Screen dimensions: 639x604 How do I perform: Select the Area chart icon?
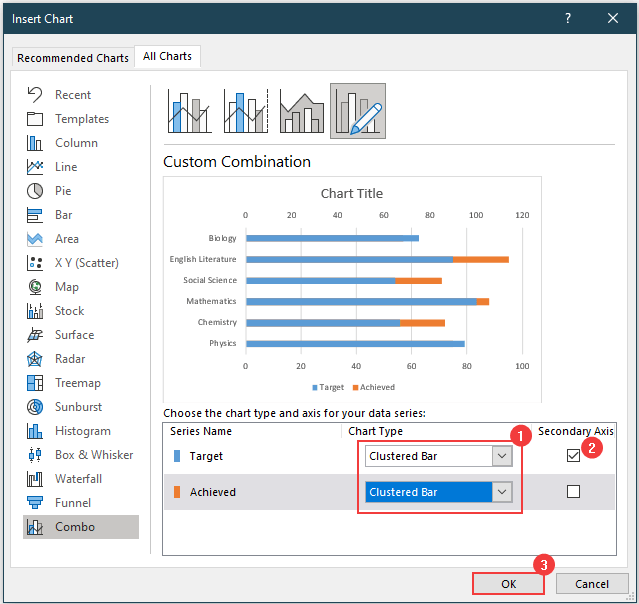click(35, 239)
